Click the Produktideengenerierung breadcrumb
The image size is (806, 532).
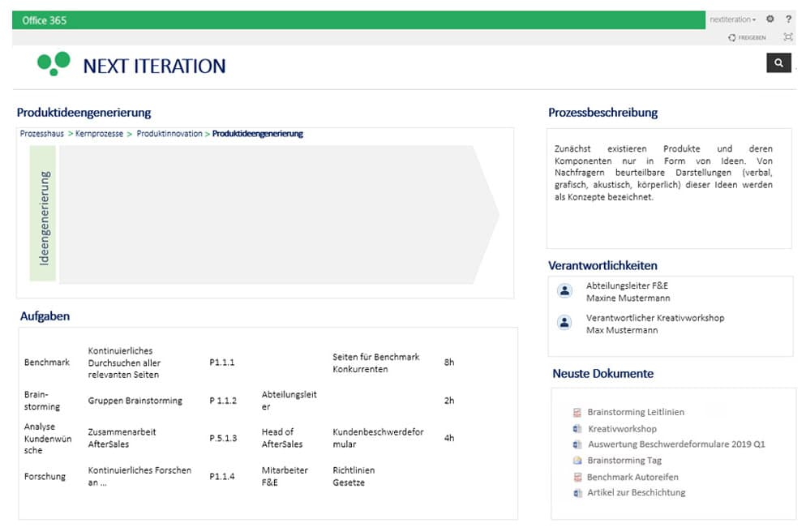pyautogui.click(x=258, y=134)
